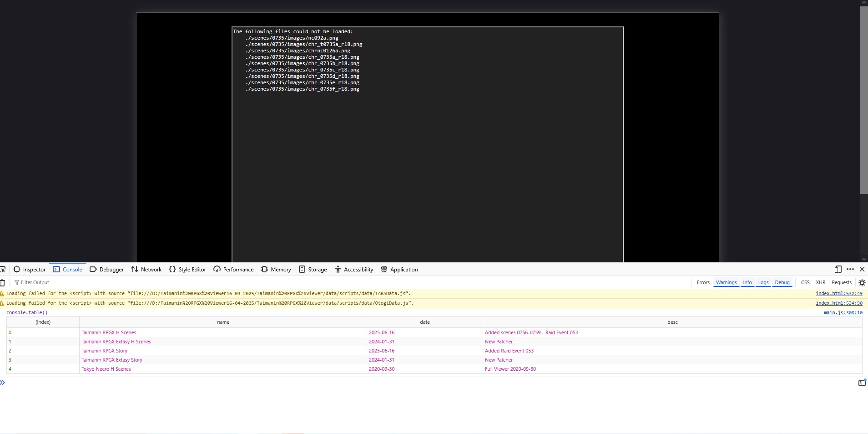Switch to the Console tab

pos(67,269)
